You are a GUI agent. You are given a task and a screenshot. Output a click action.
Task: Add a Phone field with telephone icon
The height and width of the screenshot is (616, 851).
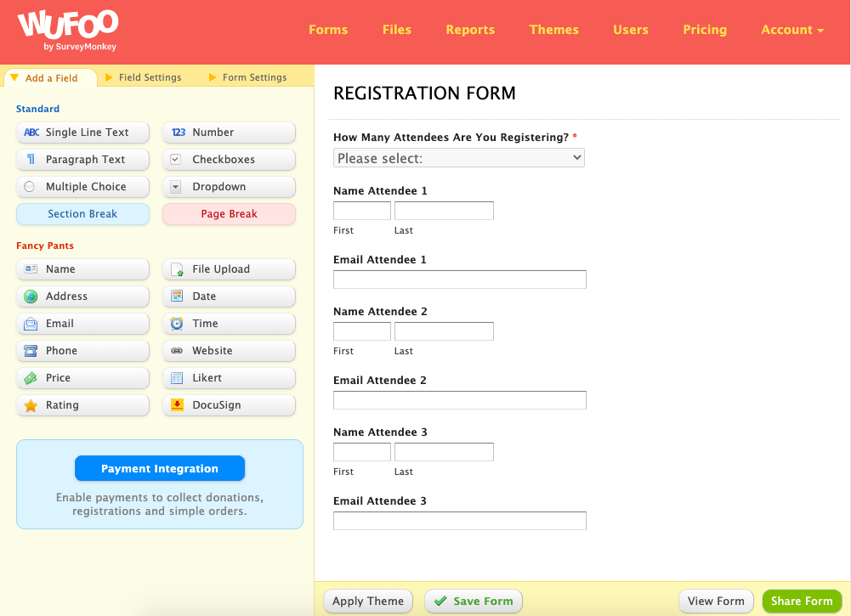pyautogui.click(x=82, y=351)
